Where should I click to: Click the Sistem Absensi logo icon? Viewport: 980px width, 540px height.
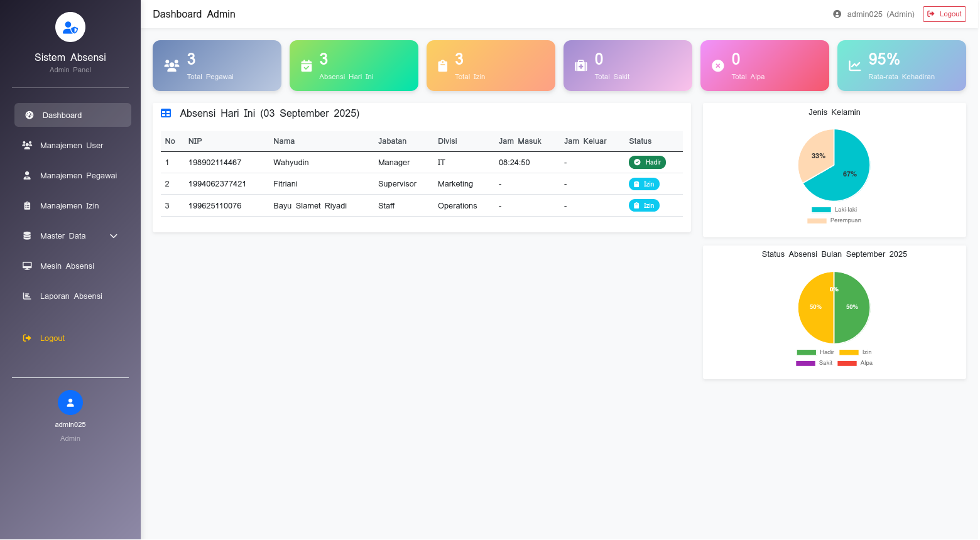click(70, 28)
